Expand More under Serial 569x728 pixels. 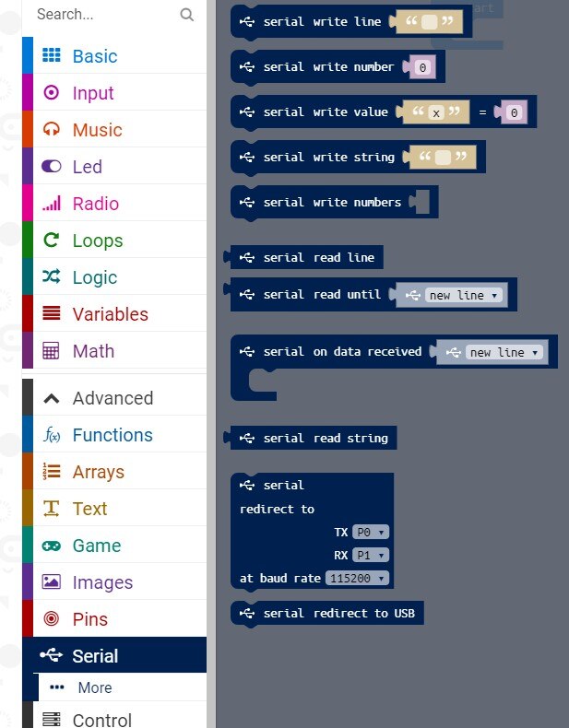[94, 687]
